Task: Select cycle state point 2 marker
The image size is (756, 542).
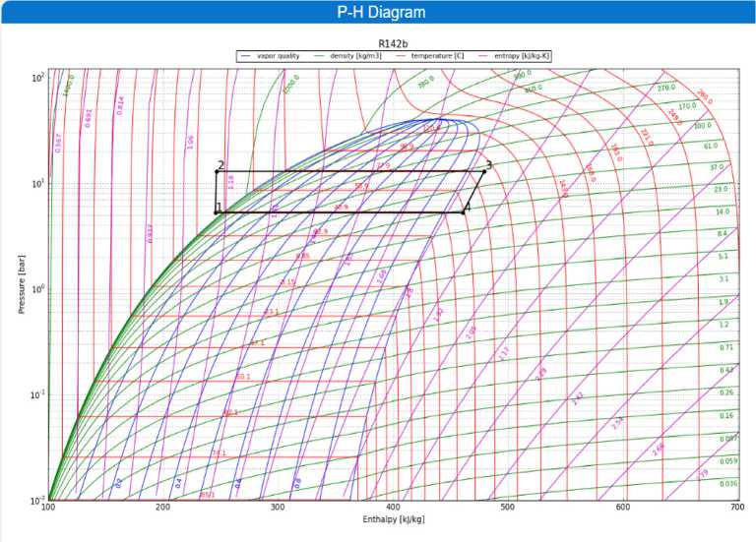Action: click(x=218, y=172)
